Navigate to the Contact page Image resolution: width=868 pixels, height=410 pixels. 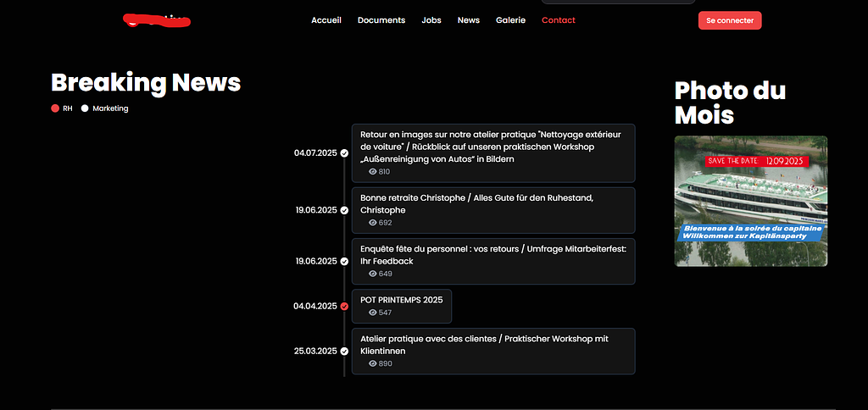tap(559, 20)
